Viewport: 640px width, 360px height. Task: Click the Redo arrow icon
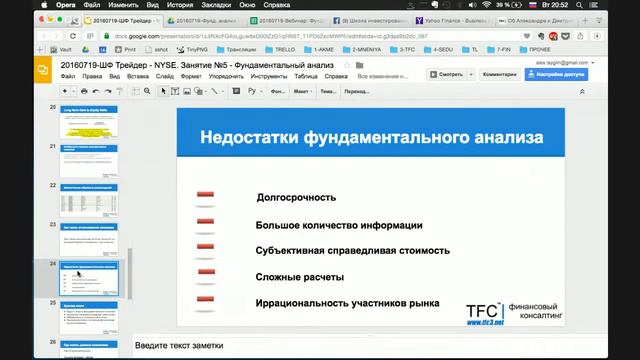tap(108, 91)
